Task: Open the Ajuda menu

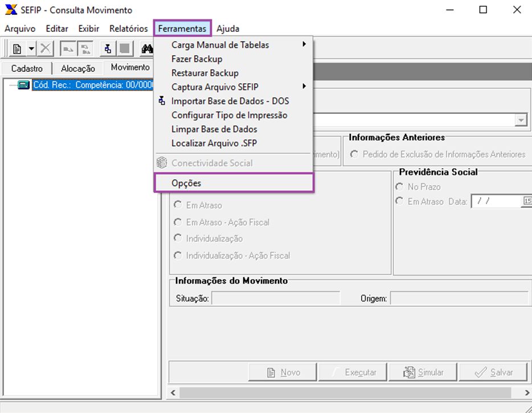Action: pos(228,28)
